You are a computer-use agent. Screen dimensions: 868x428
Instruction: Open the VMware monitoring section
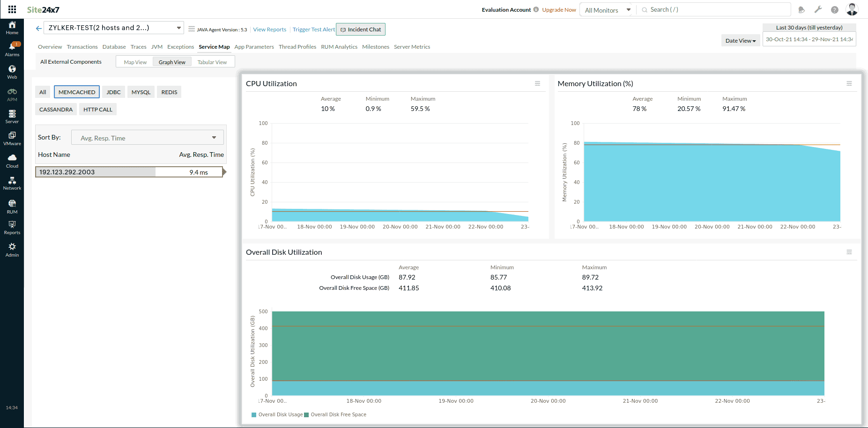[12, 137]
